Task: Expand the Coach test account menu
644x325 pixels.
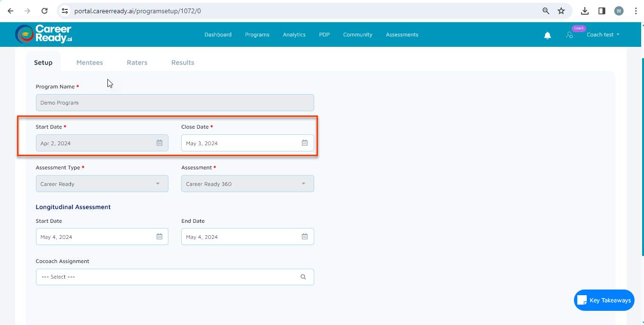Action: click(603, 35)
